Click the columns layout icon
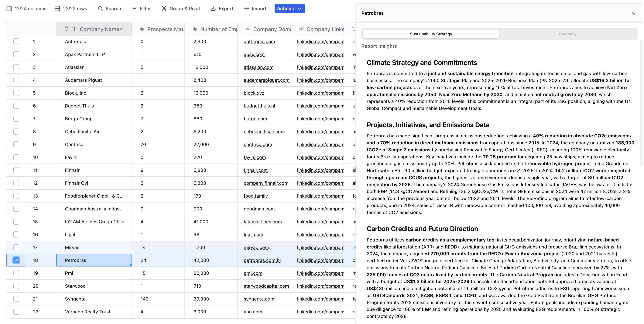 point(9,9)
